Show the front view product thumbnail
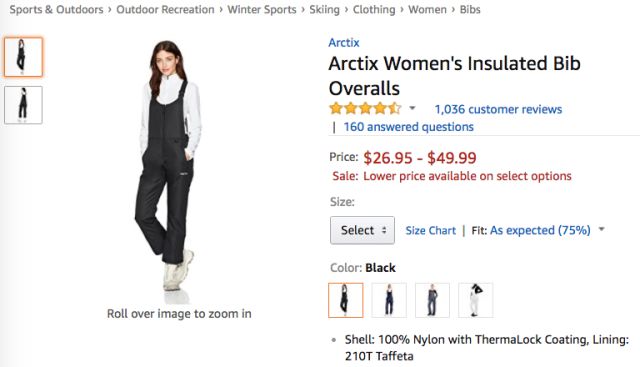 coord(23,57)
